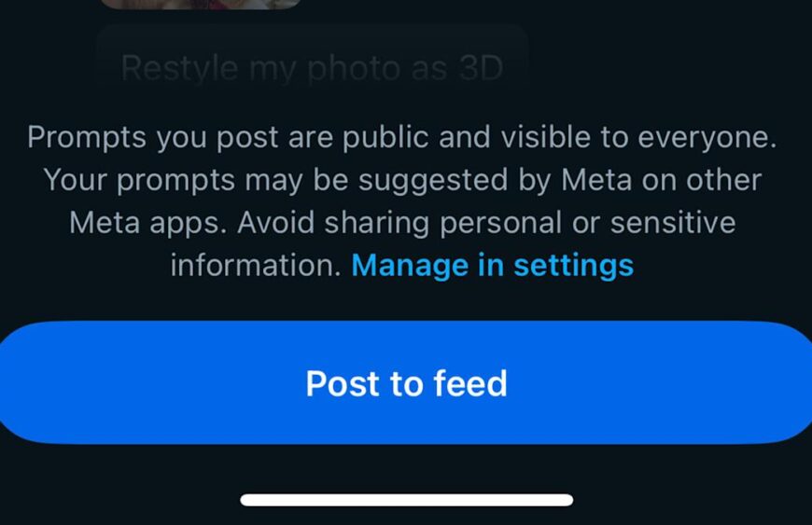Tap the white home indicator bar
Viewport: 812px width, 525px height.
(406, 500)
